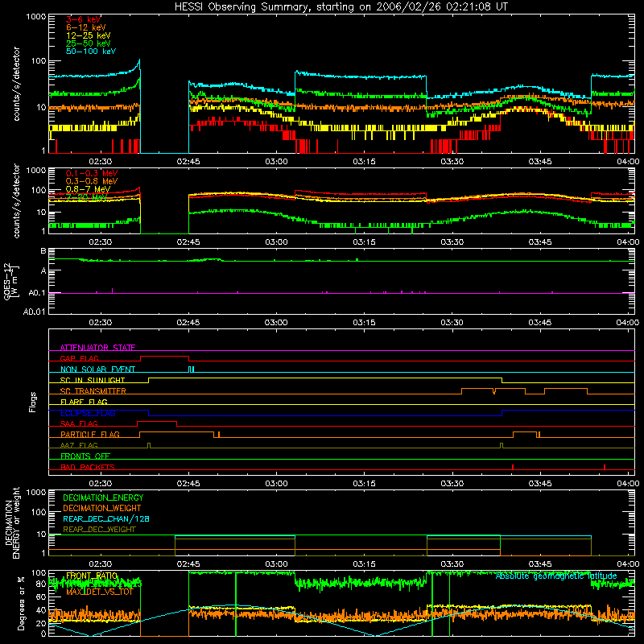
Task: Click the Degrees or % axis label
Action: 21,603
